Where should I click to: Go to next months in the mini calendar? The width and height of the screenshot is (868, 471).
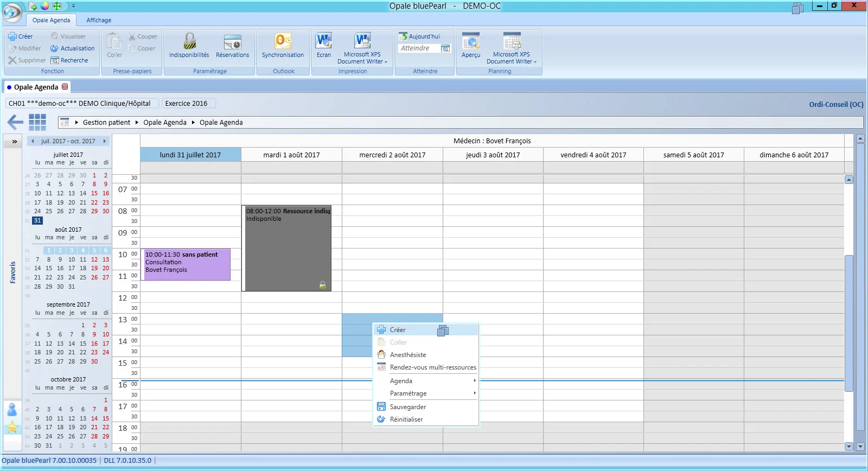click(x=105, y=141)
